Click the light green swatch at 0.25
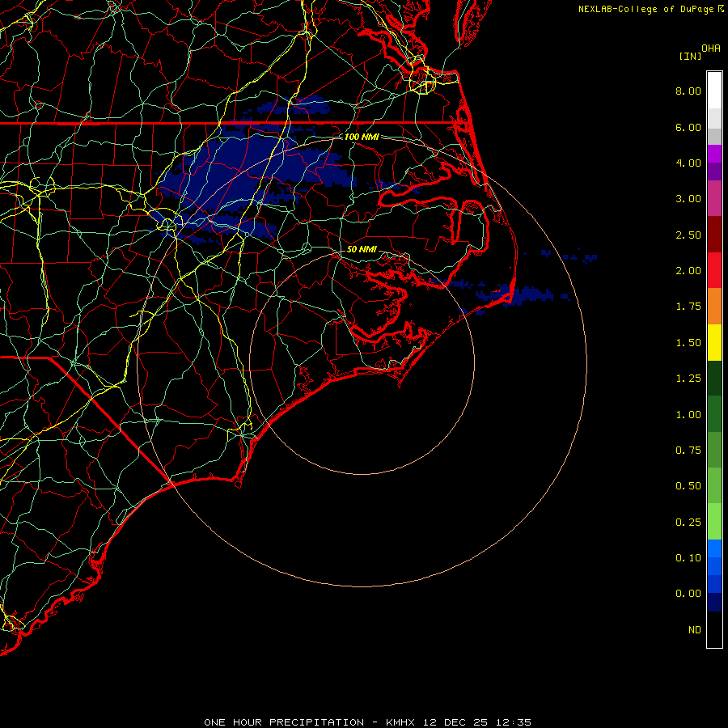Screen dimensions: 728x728 pyautogui.click(x=714, y=522)
